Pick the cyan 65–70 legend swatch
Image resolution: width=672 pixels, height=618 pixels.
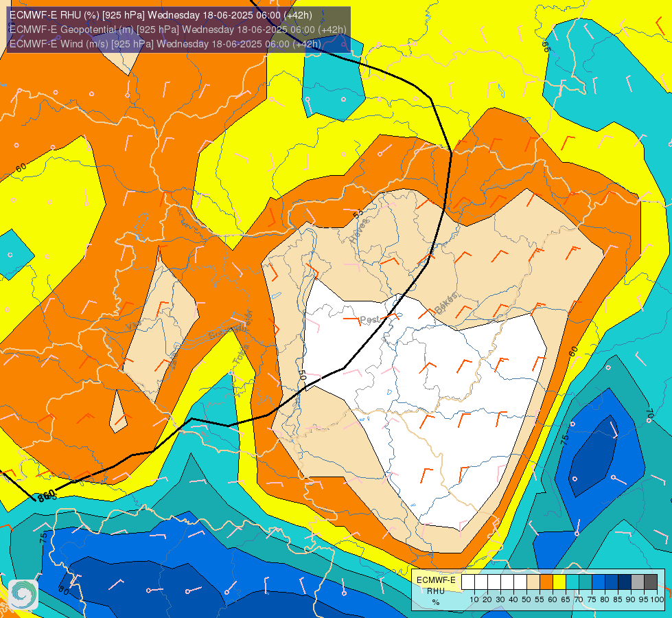point(572,582)
